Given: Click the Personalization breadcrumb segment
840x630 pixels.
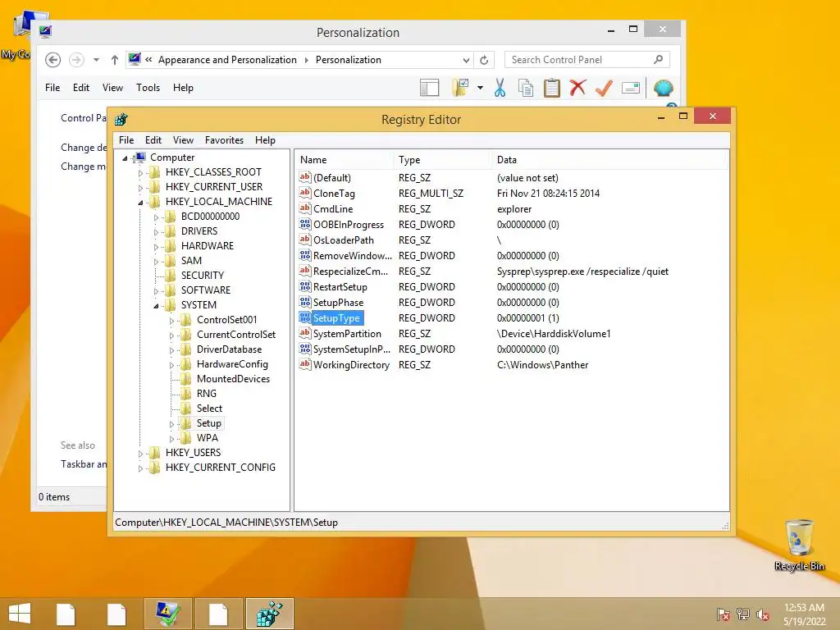Looking at the screenshot, I should click(x=348, y=59).
